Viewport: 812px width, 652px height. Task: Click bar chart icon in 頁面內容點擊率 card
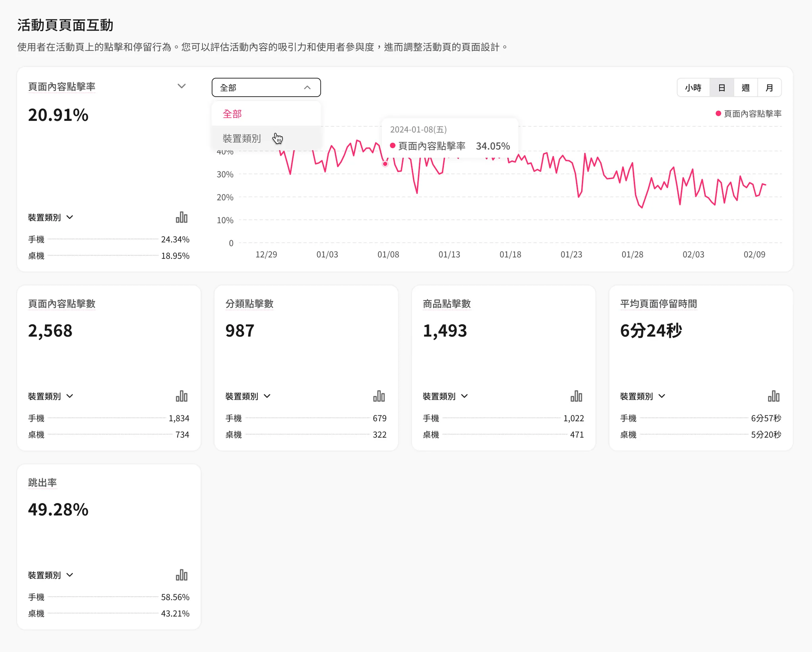(x=182, y=217)
